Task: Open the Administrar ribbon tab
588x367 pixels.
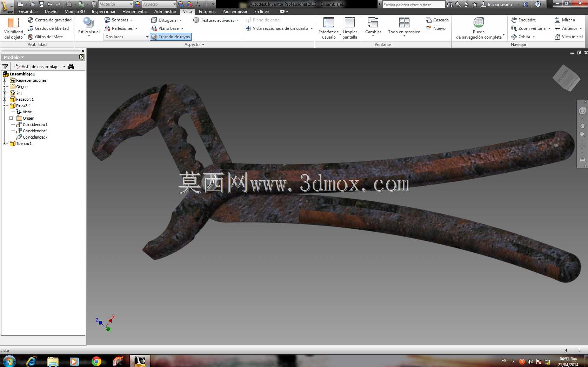Action: click(165, 12)
